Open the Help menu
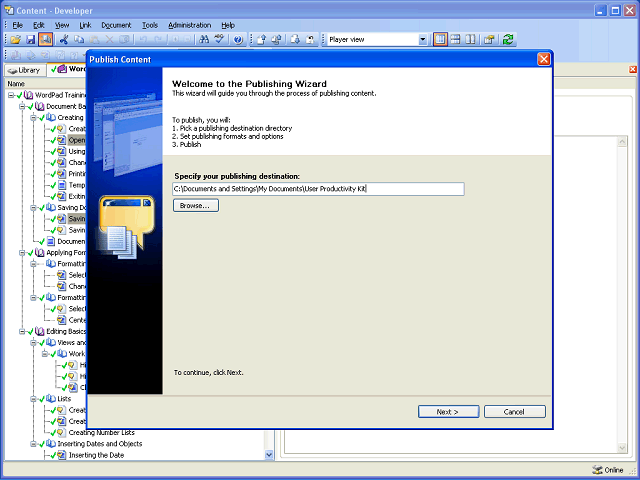 [228, 25]
